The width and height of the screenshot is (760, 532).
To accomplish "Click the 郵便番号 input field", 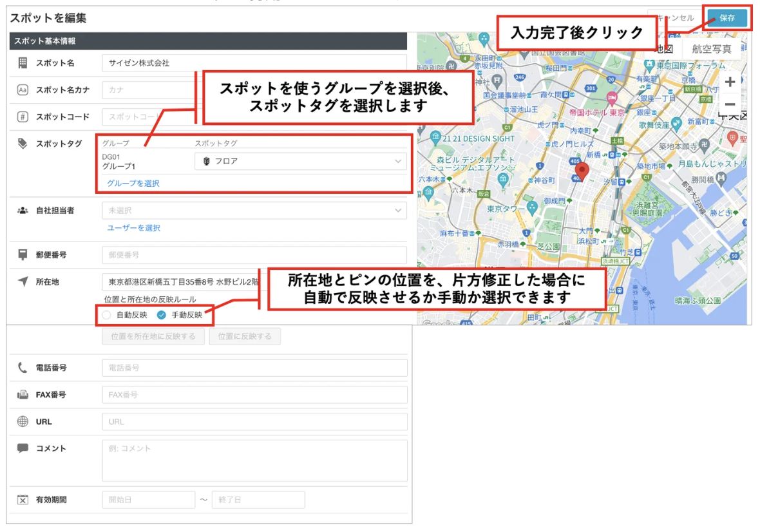I will tap(254, 255).
